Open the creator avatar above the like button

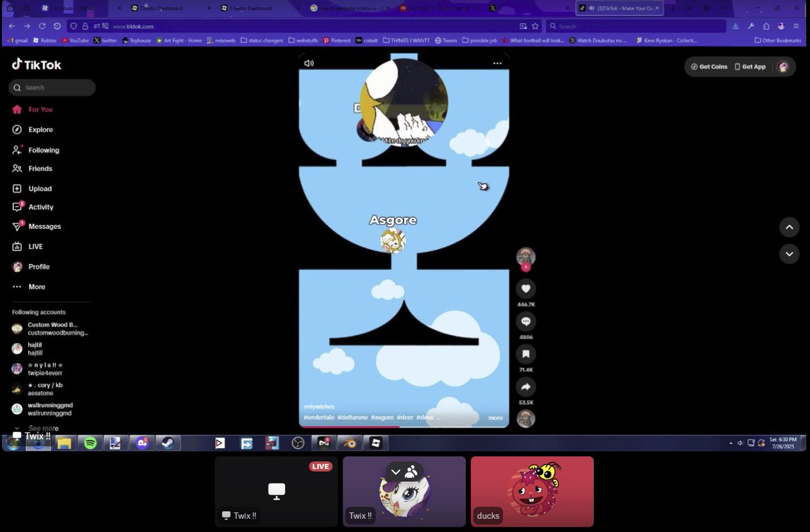[x=526, y=257]
